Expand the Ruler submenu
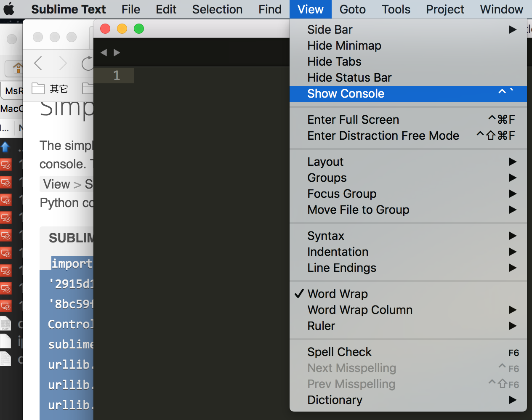Viewport: 532px width, 420px height. tap(408, 326)
